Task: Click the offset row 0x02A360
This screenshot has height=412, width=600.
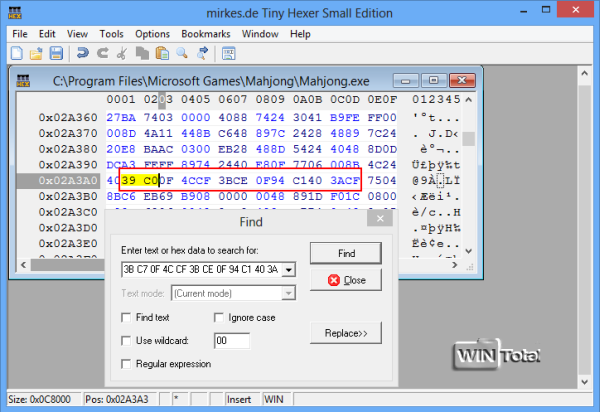Action: pos(68,117)
